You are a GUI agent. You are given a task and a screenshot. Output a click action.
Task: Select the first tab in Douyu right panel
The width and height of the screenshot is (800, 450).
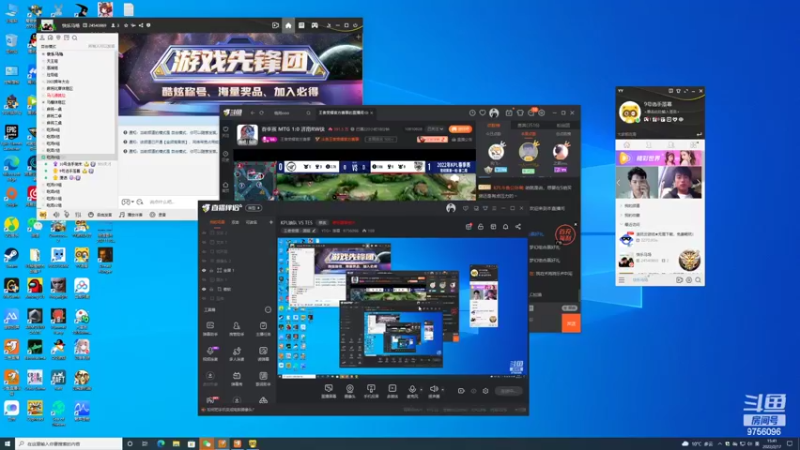pyautogui.click(x=493, y=125)
